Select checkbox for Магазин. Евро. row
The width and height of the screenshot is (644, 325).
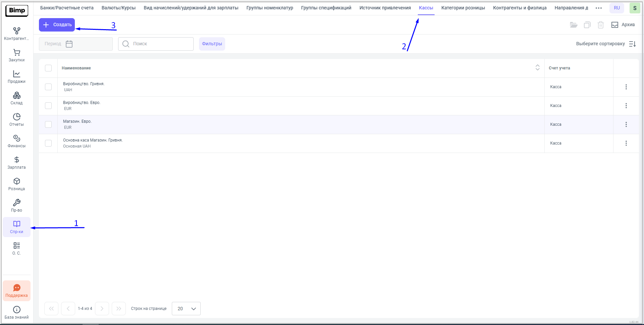[x=48, y=124]
